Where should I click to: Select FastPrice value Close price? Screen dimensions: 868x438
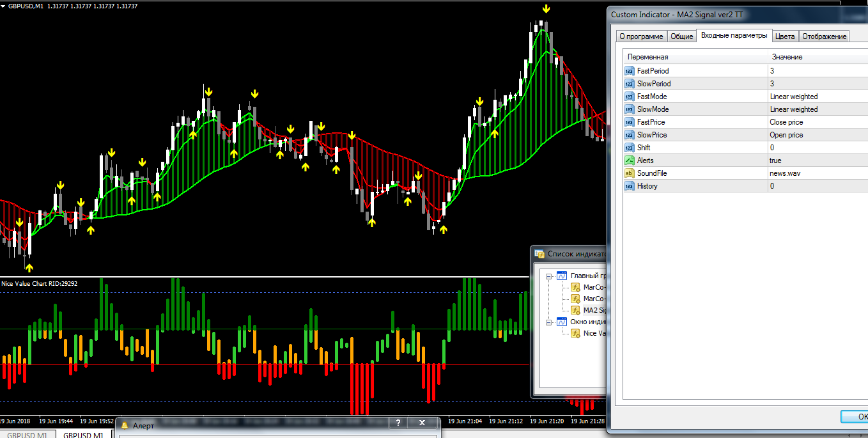[x=787, y=122]
